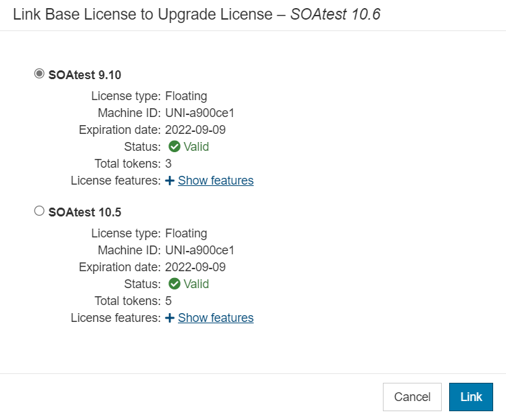Image resolution: width=506 pixels, height=420 pixels.
Task: Click the plus icon for SOAtest 9.10 features
Action: (x=170, y=181)
